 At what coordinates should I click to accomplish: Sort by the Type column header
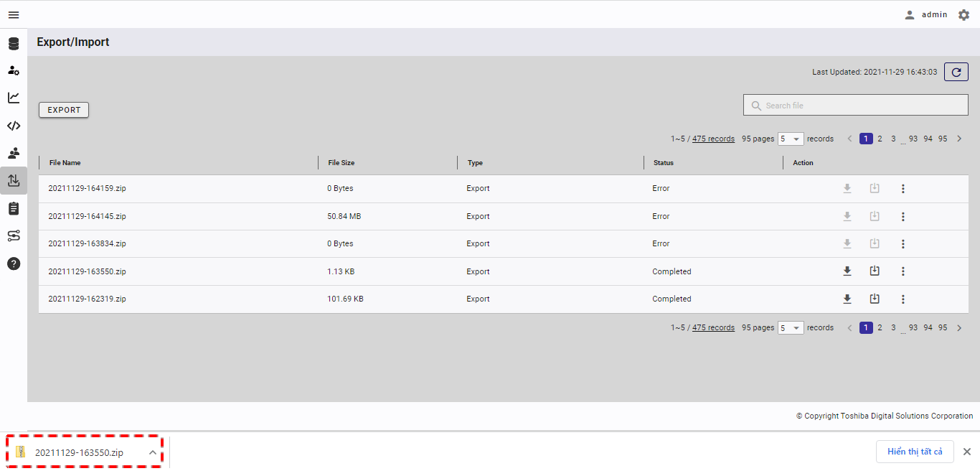[475, 163]
